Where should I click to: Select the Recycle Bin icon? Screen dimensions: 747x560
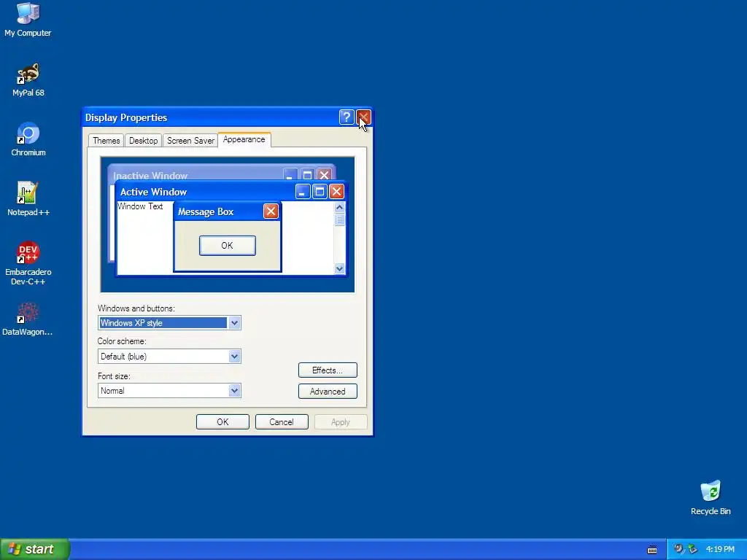(x=711, y=497)
